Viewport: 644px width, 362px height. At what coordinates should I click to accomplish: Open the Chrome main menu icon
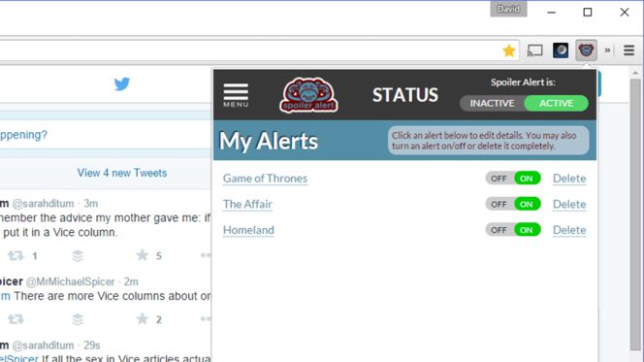point(628,50)
